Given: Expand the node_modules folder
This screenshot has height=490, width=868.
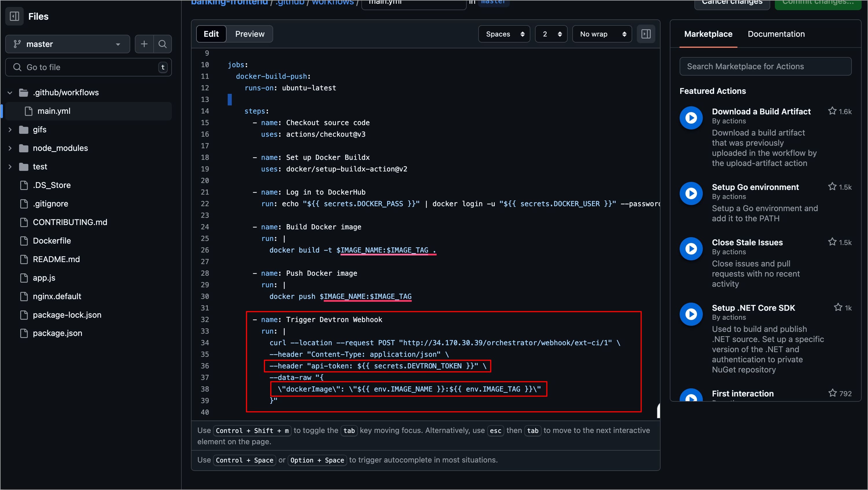Looking at the screenshot, I should tap(10, 148).
